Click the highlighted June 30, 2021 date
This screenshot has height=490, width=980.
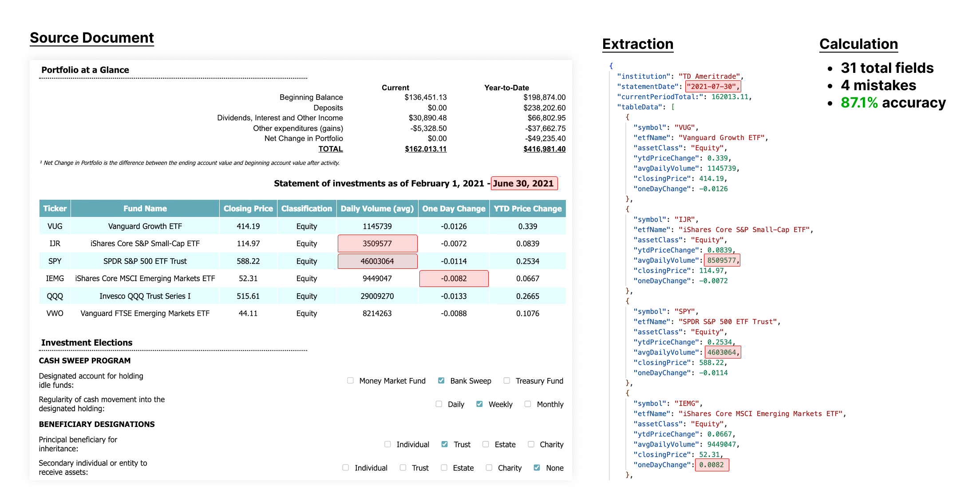523,183
